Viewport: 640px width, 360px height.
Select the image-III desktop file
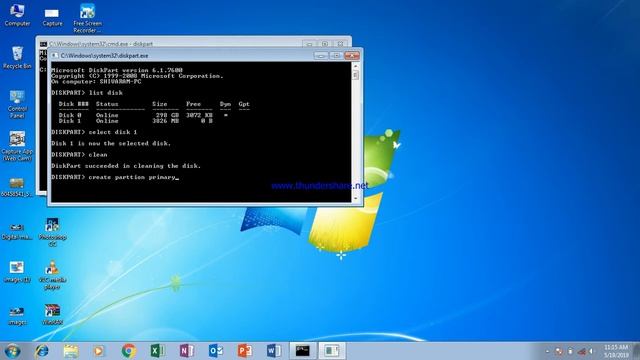coord(17,272)
